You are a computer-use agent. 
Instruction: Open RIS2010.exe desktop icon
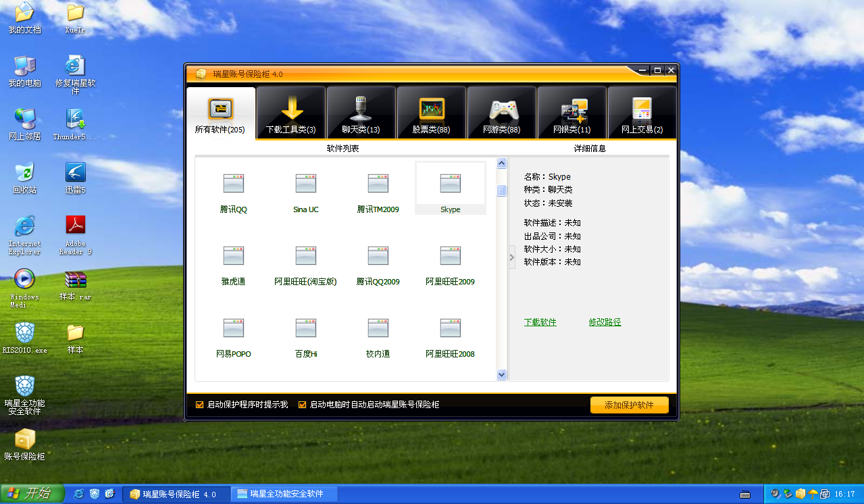[24, 338]
